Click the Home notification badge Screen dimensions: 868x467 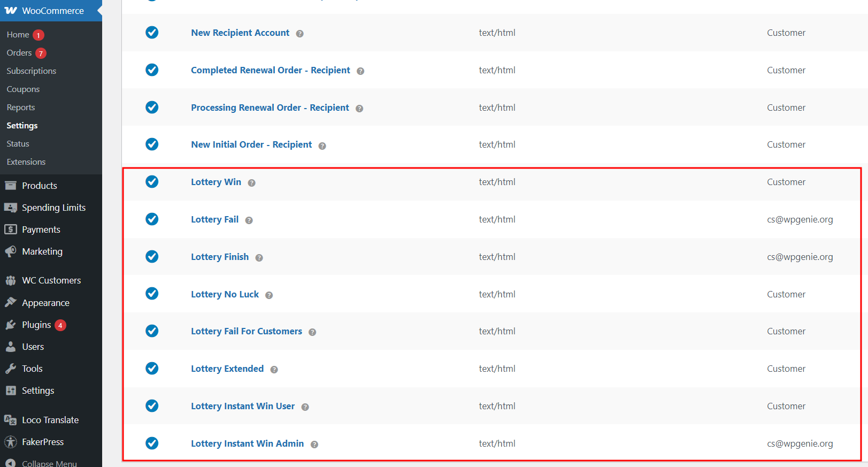coord(39,35)
